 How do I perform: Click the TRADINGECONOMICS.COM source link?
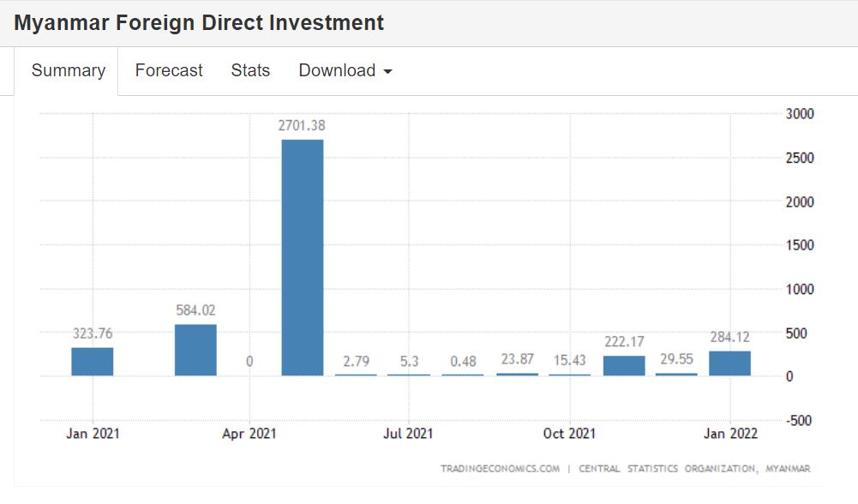(500, 469)
